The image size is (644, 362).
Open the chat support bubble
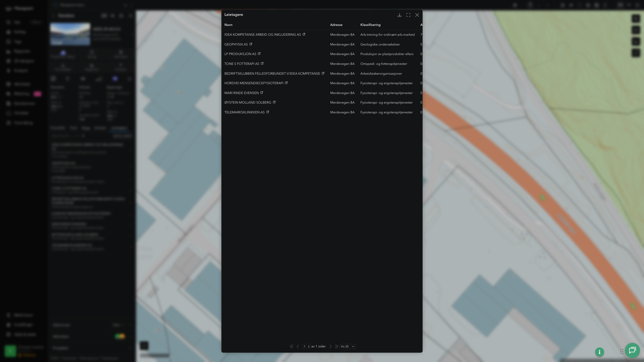[x=632, y=350]
